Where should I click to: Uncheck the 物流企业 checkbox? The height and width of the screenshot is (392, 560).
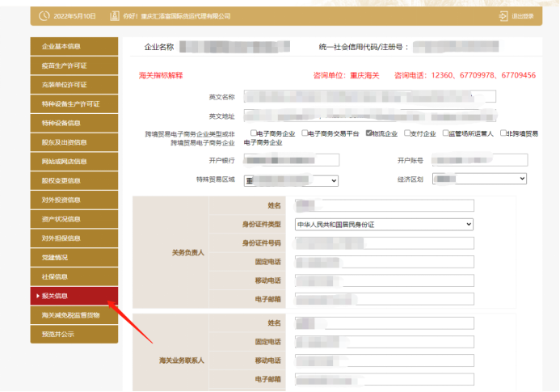(369, 133)
